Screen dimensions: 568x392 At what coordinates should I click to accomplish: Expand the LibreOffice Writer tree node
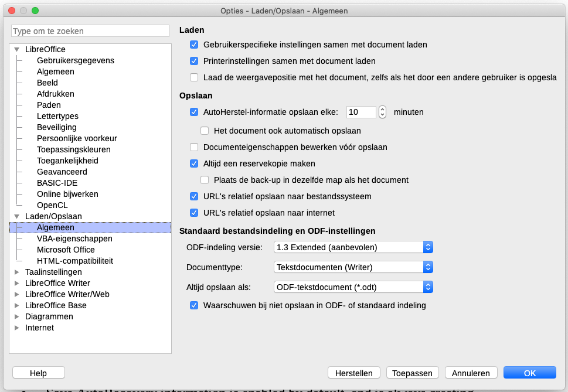click(x=17, y=283)
